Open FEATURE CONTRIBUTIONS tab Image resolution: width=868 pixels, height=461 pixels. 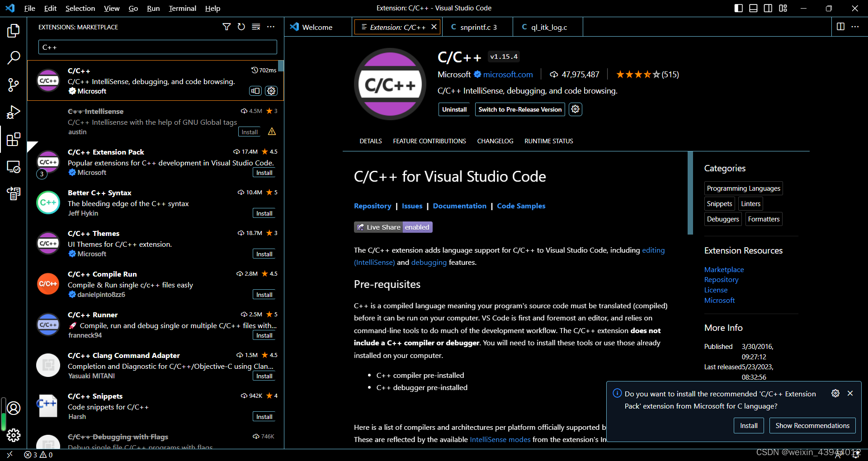point(429,141)
